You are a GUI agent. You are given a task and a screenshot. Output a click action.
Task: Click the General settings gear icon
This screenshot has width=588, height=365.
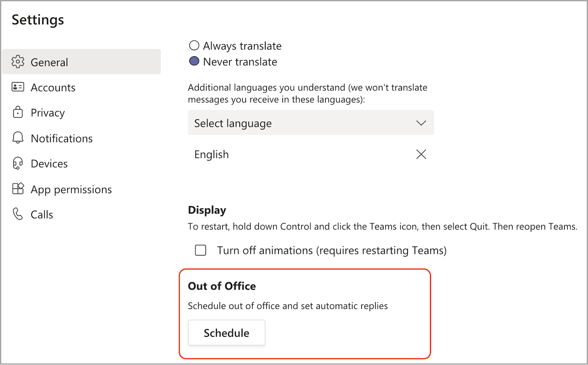18,62
